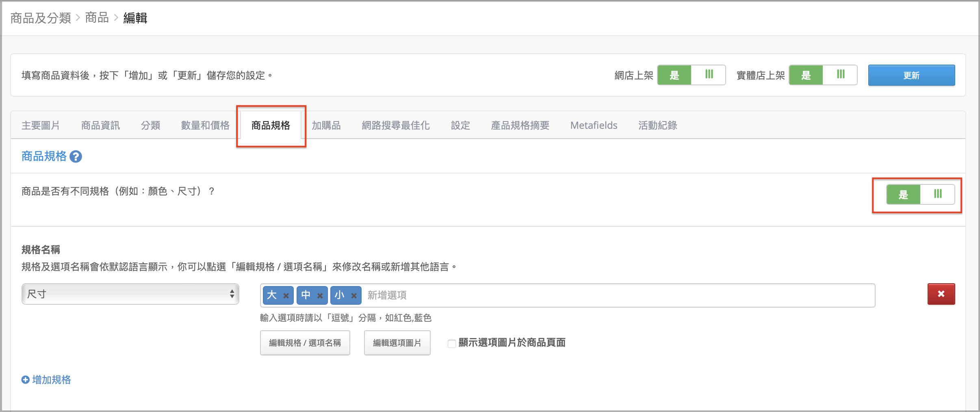
Task: Open the 網路搜尋最佳化 tab
Action: point(395,125)
